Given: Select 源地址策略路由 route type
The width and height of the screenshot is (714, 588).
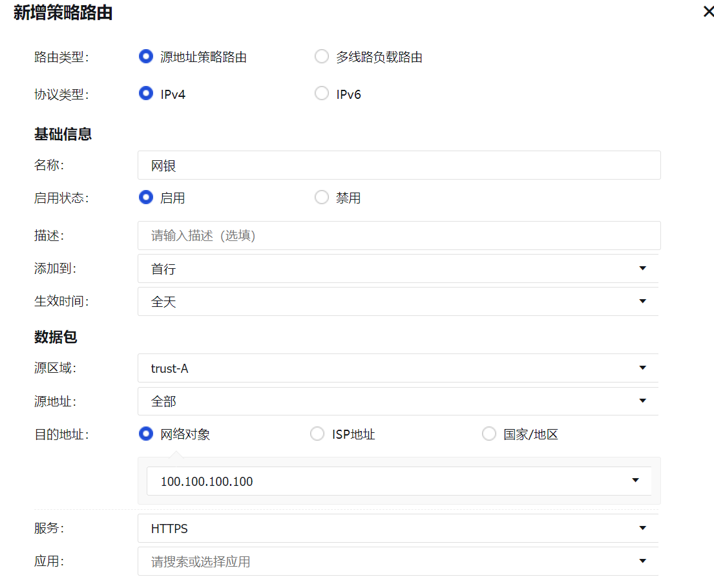Looking at the screenshot, I should (146, 57).
